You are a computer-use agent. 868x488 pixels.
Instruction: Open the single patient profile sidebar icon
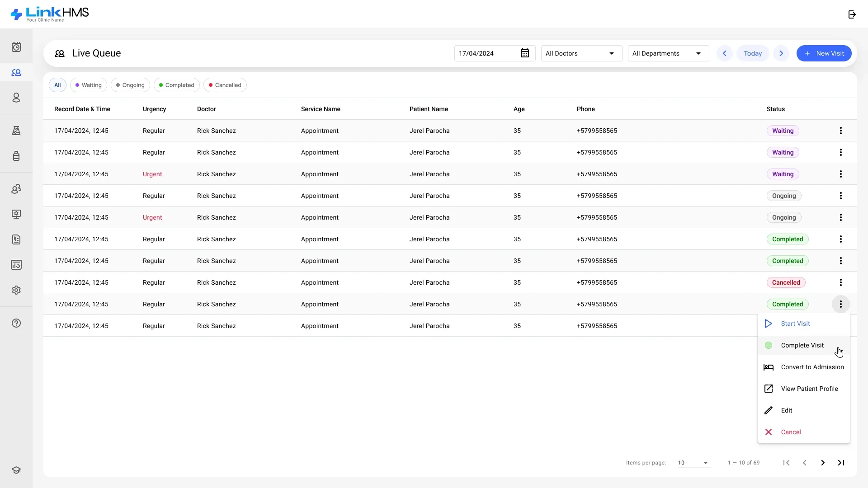point(16,98)
